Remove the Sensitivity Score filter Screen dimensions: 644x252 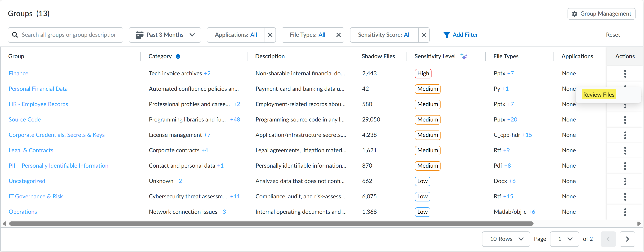click(x=424, y=35)
